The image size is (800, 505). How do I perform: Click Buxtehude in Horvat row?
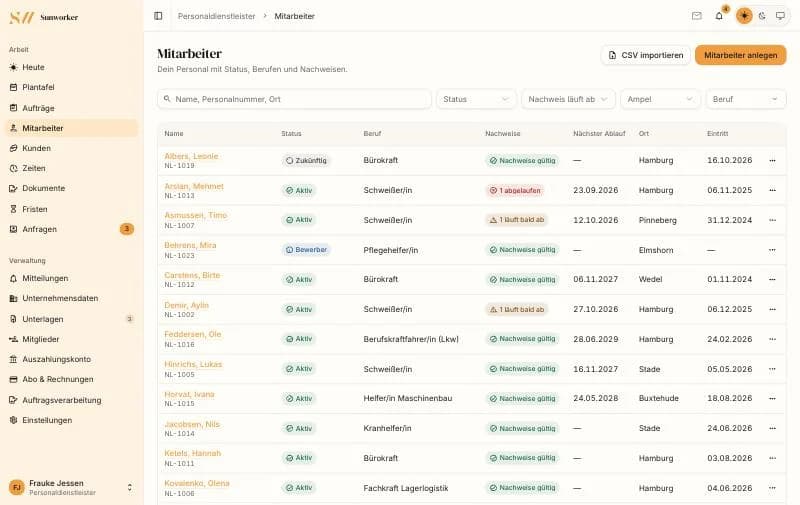point(659,398)
